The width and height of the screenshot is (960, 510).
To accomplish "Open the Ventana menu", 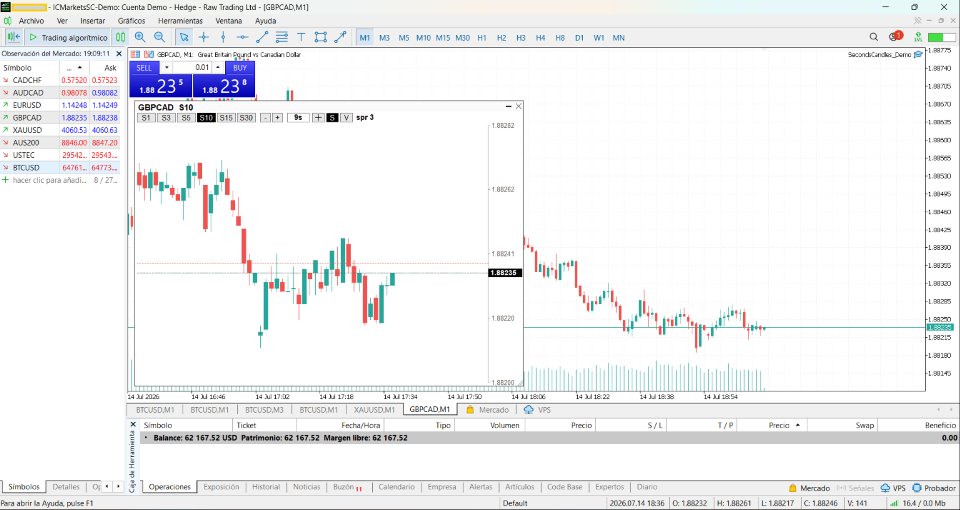I will click(x=228, y=21).
